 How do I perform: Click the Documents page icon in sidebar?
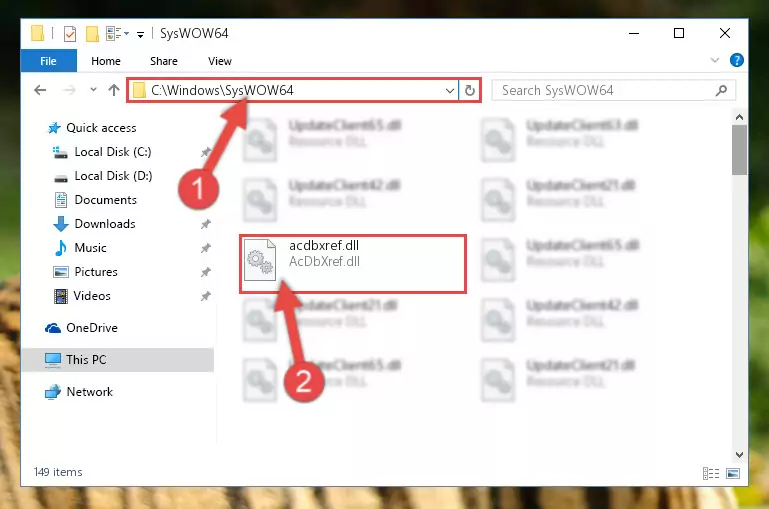[61, 200]
